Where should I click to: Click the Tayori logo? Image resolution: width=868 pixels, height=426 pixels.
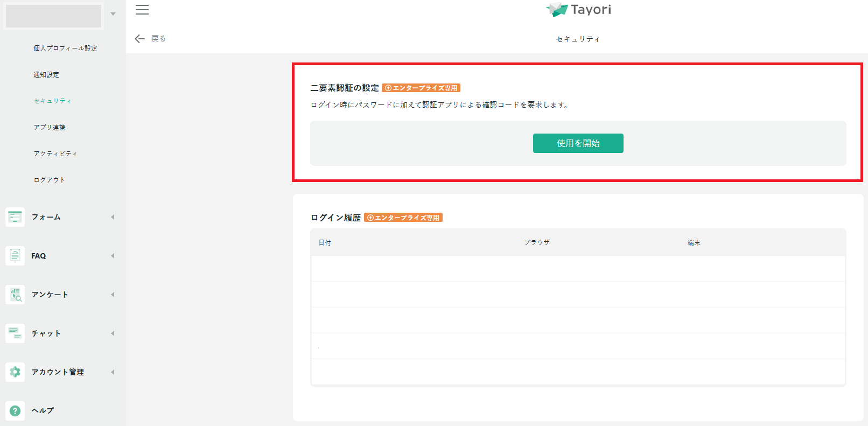[x=578, y=10]
